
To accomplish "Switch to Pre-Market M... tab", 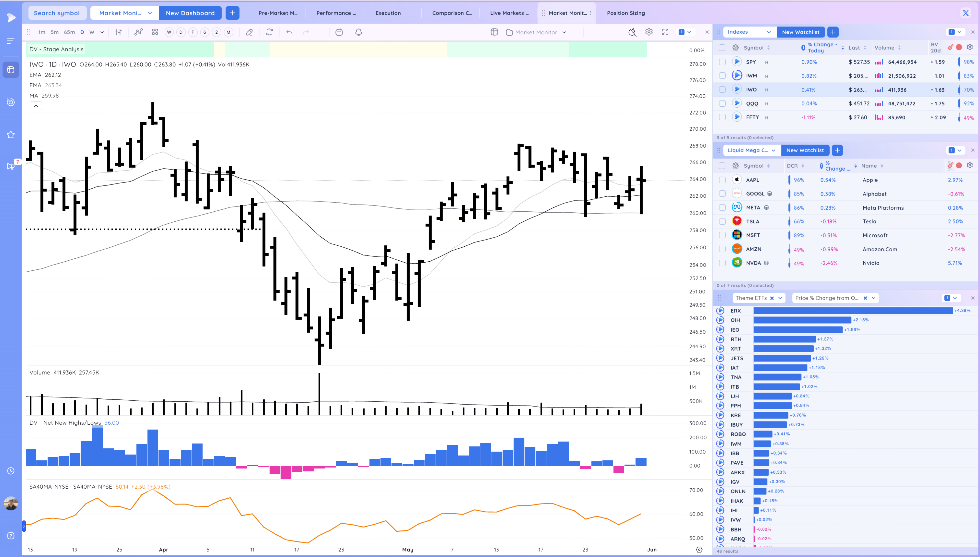I will 278,13.
